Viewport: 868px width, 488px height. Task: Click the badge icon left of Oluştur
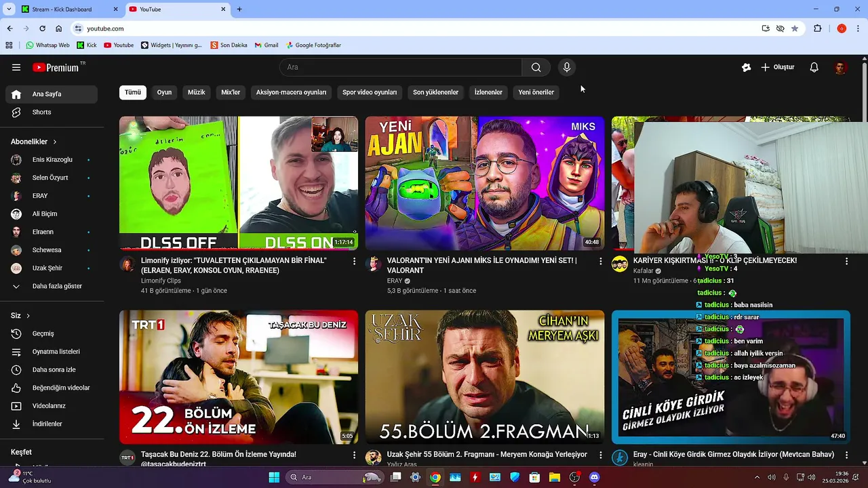point(746,67)
